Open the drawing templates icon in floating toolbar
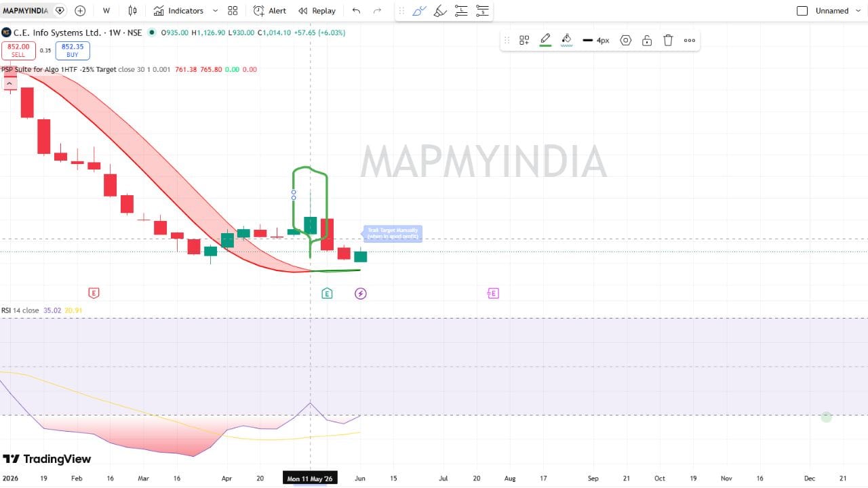This screenshot has width=868, height=488. tap(524, 41)
